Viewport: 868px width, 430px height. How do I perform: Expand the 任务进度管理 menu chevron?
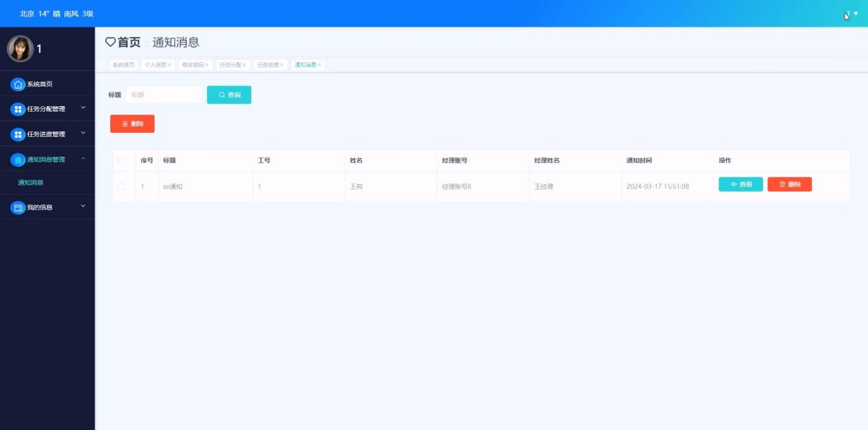click(83, 133)
